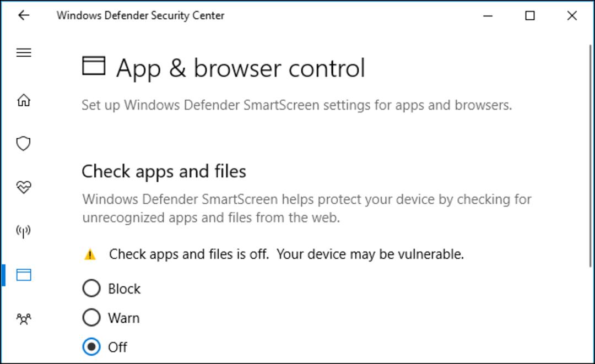This screenshot has width=595, height=364.
Task: Open Virus & threat protection shield icon
Action: tap(24, 143)
